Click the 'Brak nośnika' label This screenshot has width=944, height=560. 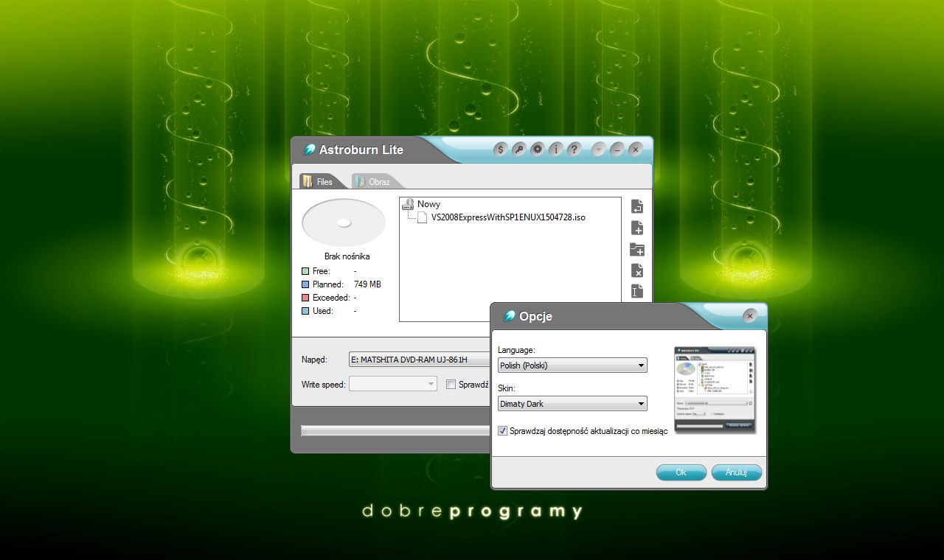point(347,256)
